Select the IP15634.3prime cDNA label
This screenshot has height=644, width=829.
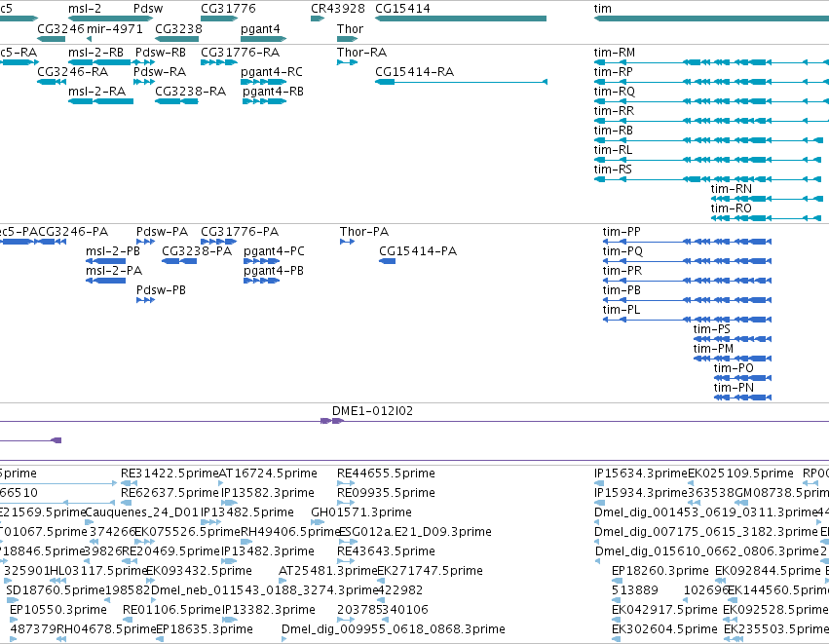pyautogui.click(x=641, y=474)
